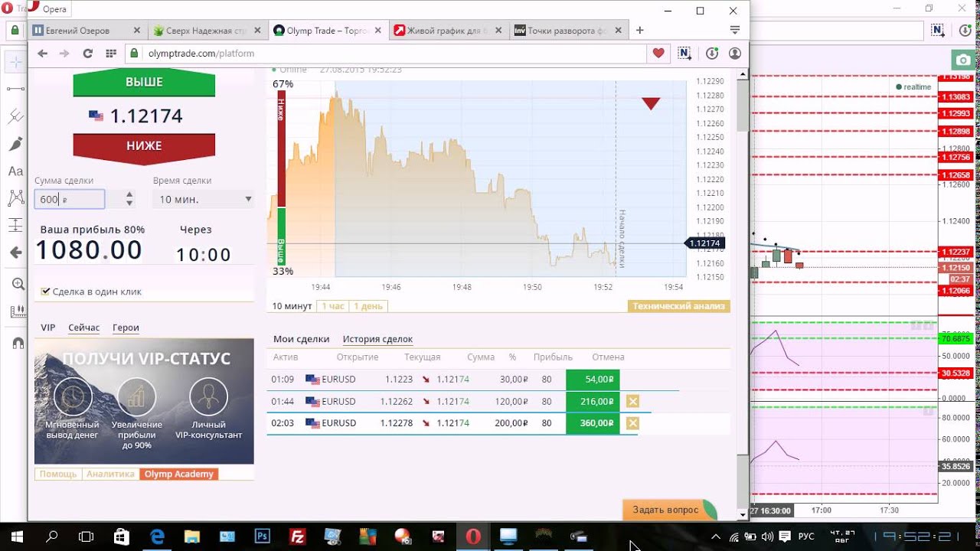The image size is (980, 551).
Task: Open Microsoft Edge from taskbar
Action: (157, 536)
